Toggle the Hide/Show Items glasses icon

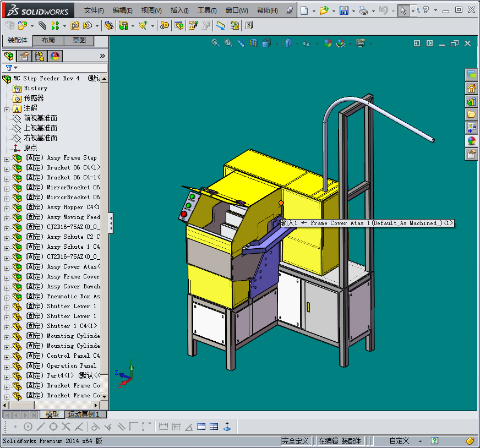(x=306, y=43)
